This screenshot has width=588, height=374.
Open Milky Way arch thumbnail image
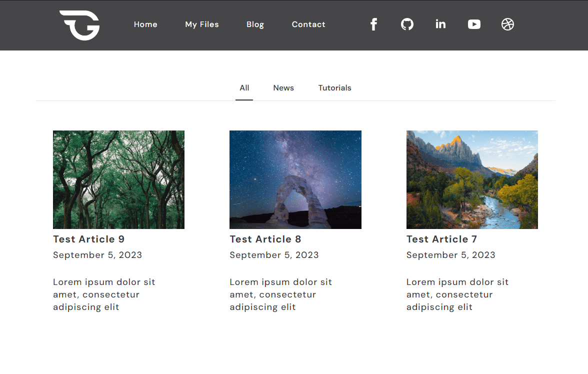point(295,179)
